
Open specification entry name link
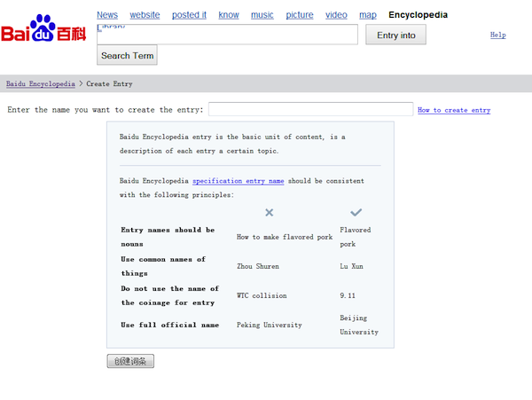239,181
